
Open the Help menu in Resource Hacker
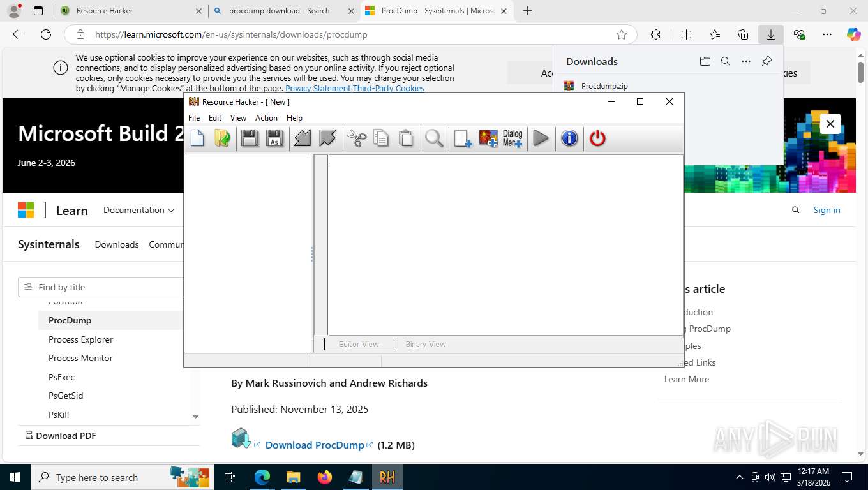click(x=294, y=118)
